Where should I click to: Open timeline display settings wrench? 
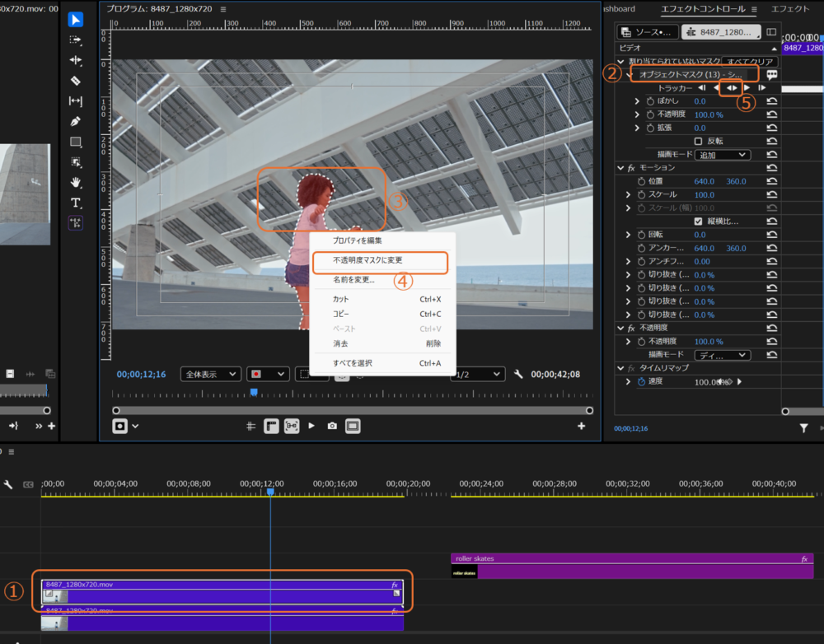coord(8,484)
